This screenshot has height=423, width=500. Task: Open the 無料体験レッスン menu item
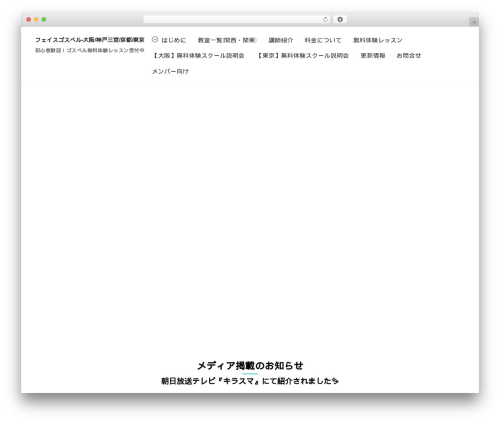click(378, 40)
